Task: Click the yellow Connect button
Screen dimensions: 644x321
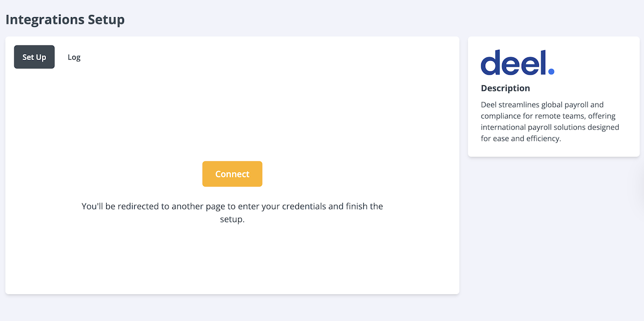Action: point(232,174)
